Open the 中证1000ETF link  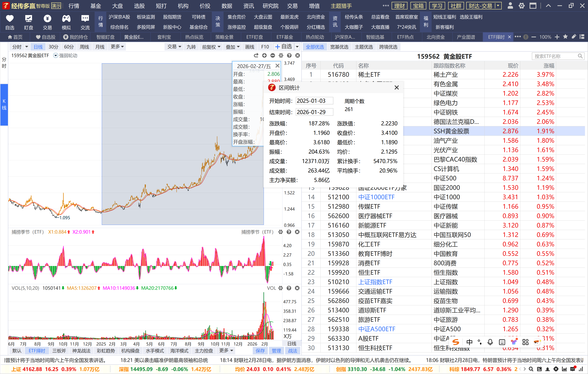point(376,197)
